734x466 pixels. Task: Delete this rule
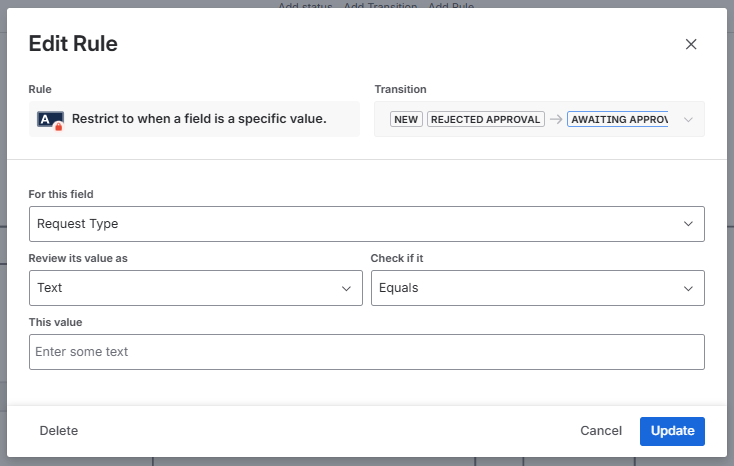click(x=59, y=431)
